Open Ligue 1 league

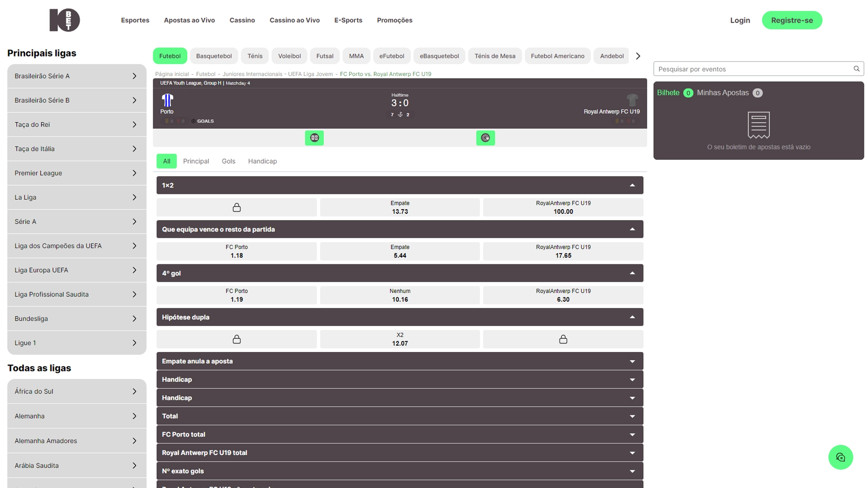coord(77,343)
